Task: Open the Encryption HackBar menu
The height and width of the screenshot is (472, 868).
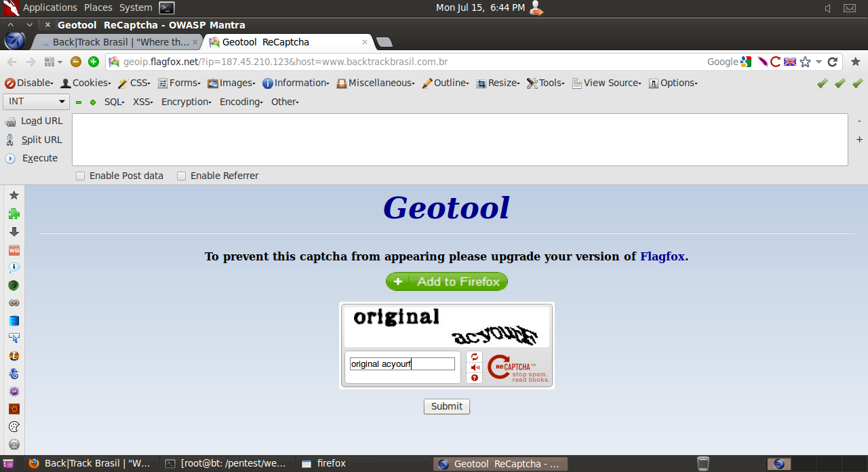Action: pyautogui.click(x=186, y=102)
